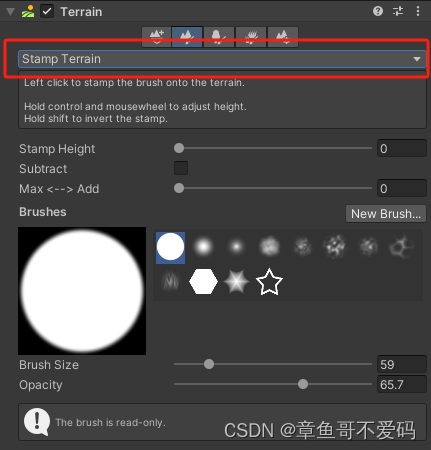Choose the solid white circle brush

(170, 248)
